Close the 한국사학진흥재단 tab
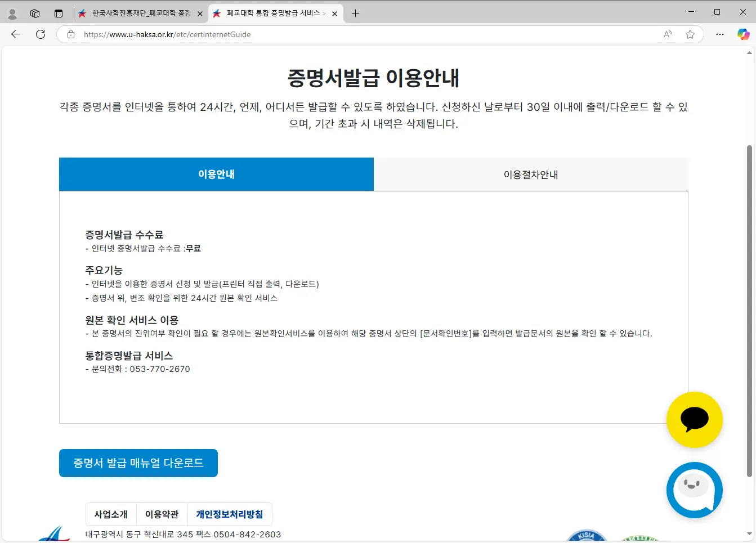Screen dimensions: 756x543 200,14
